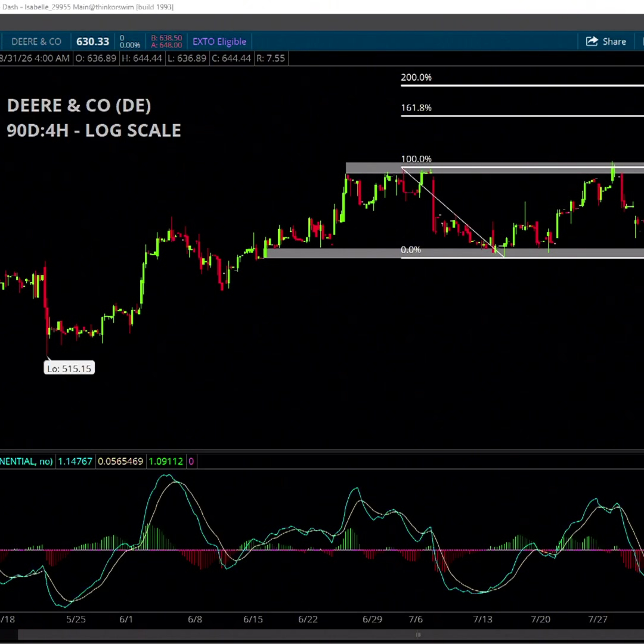Click the bid price B: 638.50

tap(167, 38)
